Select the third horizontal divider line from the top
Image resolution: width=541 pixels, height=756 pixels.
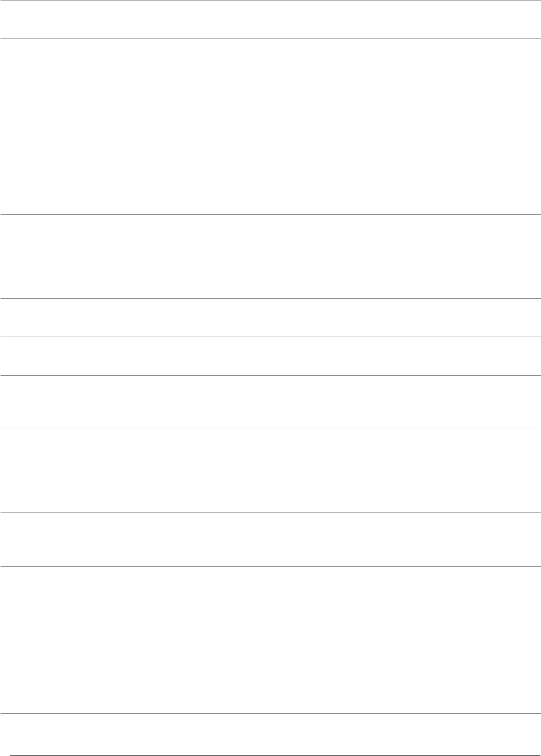[x=270, y=298]
